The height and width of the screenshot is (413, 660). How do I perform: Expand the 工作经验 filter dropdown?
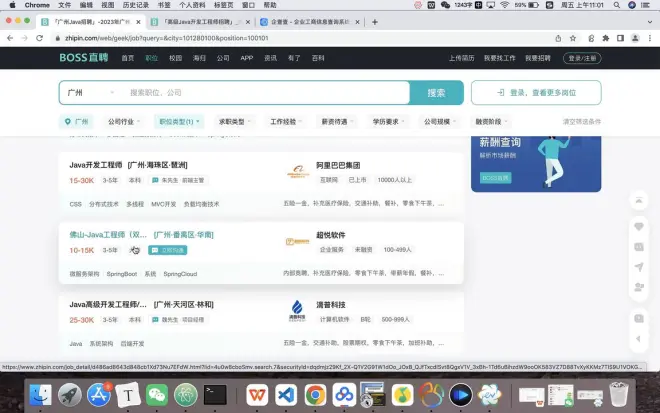click(x=287, y=121)
